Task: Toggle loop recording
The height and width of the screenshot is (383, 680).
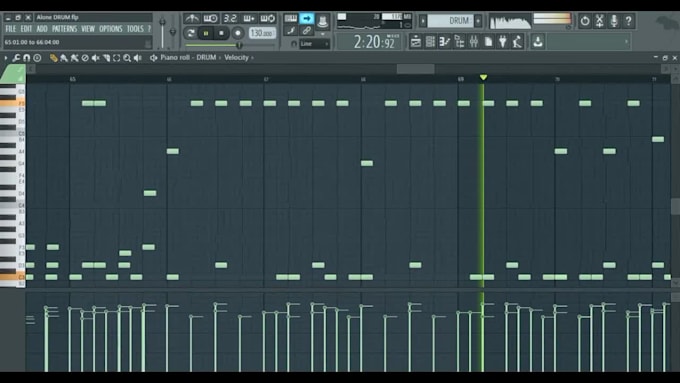Action: click(268, 18)
